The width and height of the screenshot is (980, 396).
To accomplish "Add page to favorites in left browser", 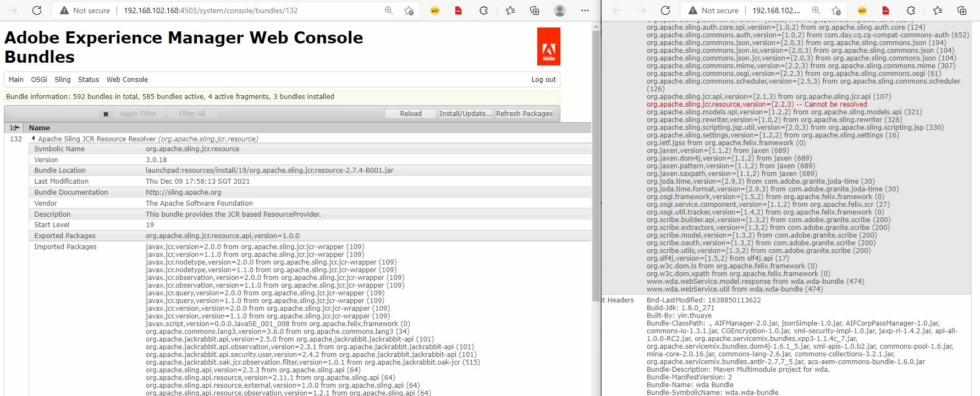I will click(409, 10).
